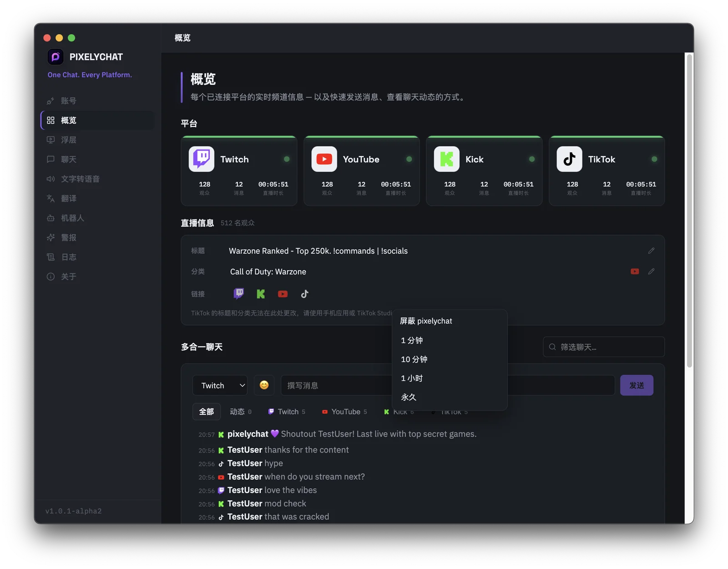This screenshot has height=569, width=728.
Task: Toggle Kick connection status dot
Action: [x=532, y=159]
